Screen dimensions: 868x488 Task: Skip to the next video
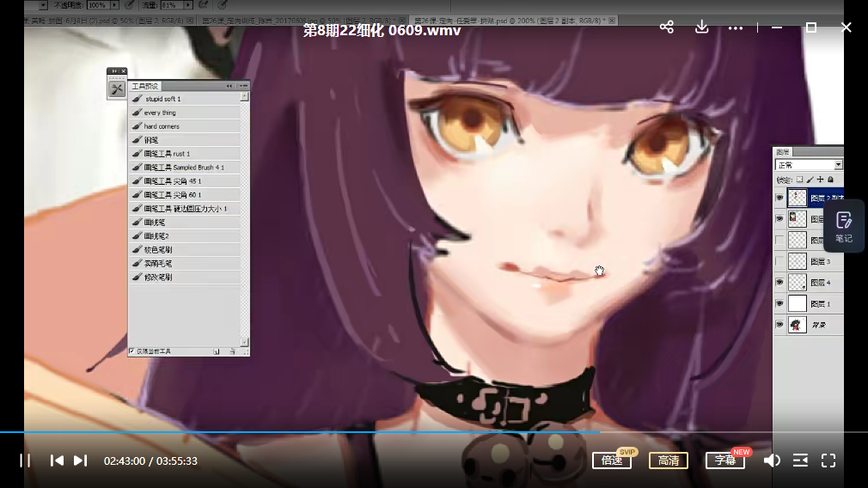(x=80, y=461)
